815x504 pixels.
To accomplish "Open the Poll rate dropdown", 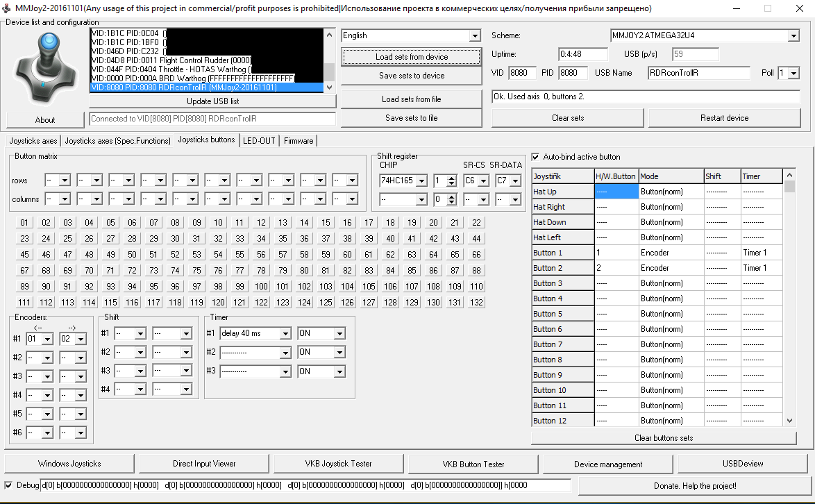I will click(x=793, y=74).
